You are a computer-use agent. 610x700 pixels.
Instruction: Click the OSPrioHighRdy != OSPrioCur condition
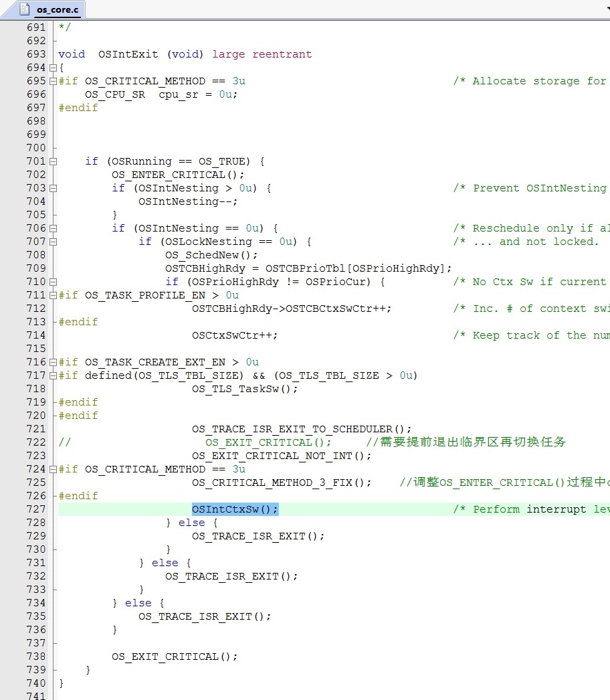pyautogui.click(x=282, y=282)
